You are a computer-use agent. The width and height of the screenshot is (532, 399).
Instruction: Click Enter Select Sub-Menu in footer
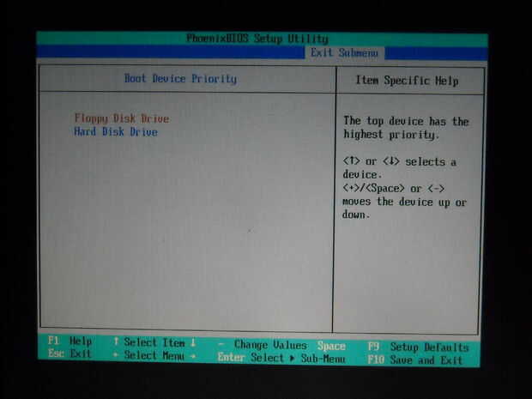coord(281,358)
